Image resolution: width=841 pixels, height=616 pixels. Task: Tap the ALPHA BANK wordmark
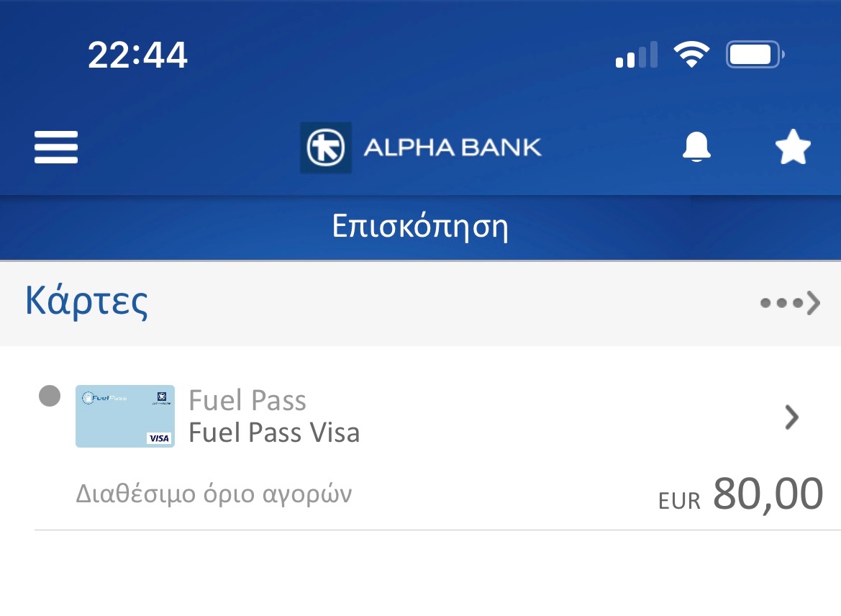[x=453, y=148]
